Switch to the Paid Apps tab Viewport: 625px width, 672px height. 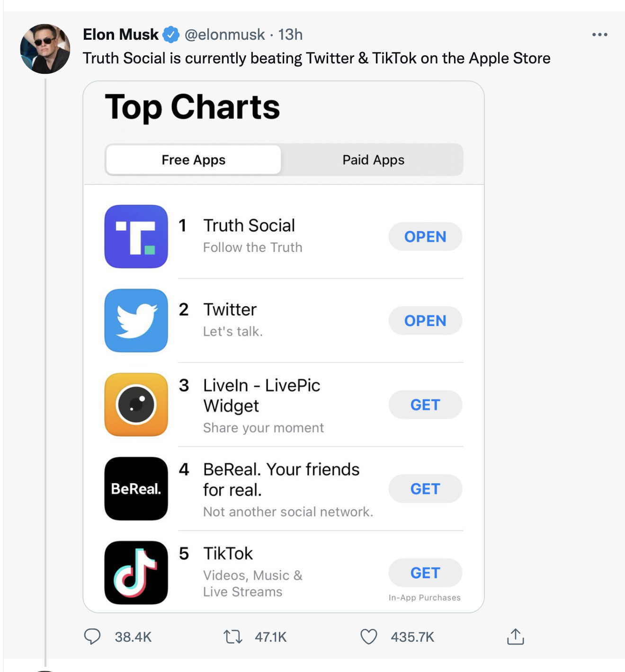point(373,160)
